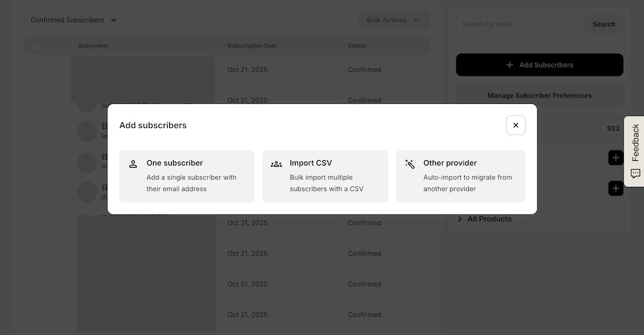Open the Bulk Actions dropdown
The width and height of the screenshot is (644, 335).
[393, 20]
